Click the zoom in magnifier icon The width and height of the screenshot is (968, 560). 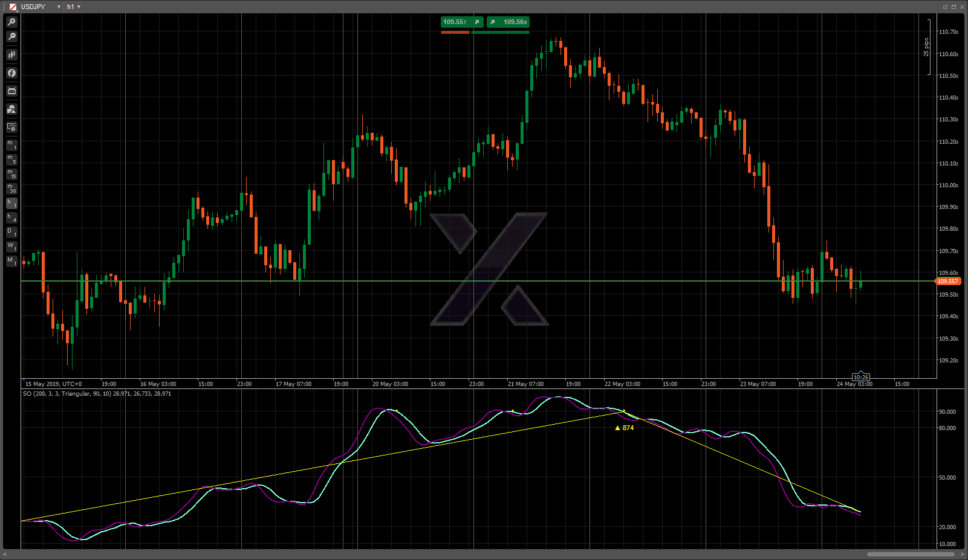pos(11,22)
